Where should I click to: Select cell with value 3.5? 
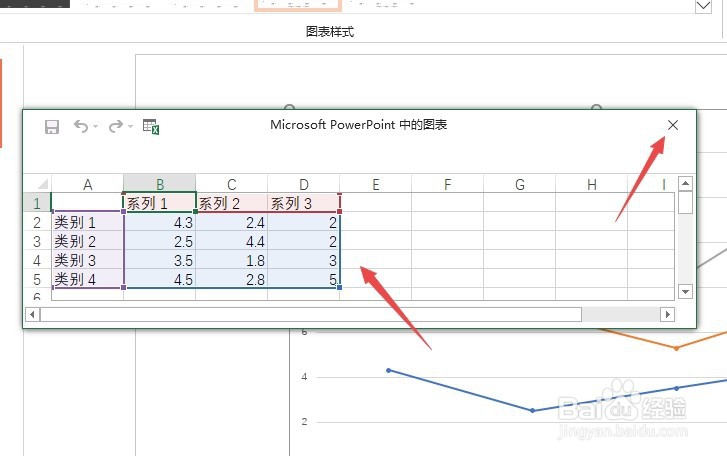click(x=159, y=260)
